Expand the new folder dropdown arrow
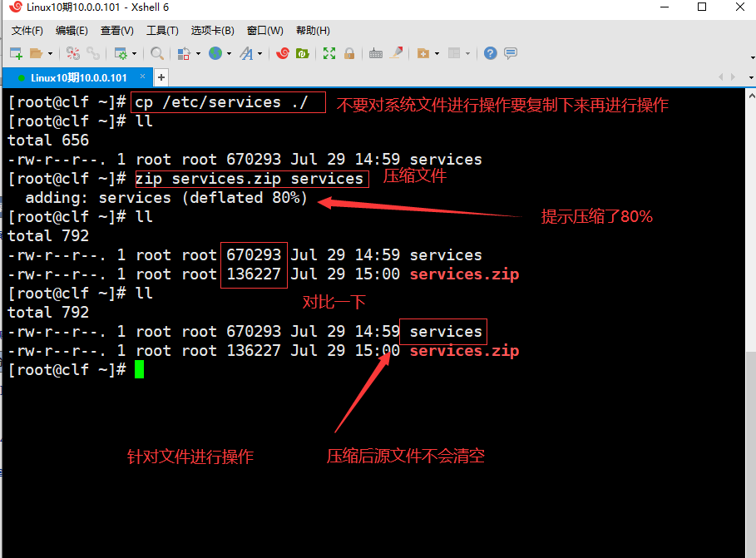This screenshot has width=756, height=558. click(x=437, y=53)
